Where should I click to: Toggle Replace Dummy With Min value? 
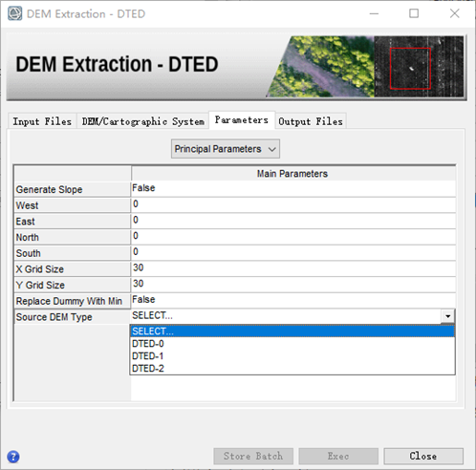tap(293, 300)
